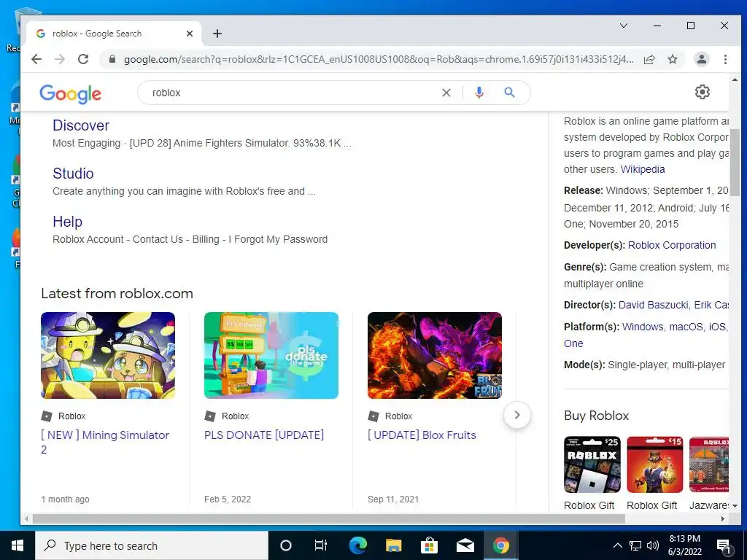Open the Help sitelink
Viewport: 747px width, 560px height.
tap(67, 222)
